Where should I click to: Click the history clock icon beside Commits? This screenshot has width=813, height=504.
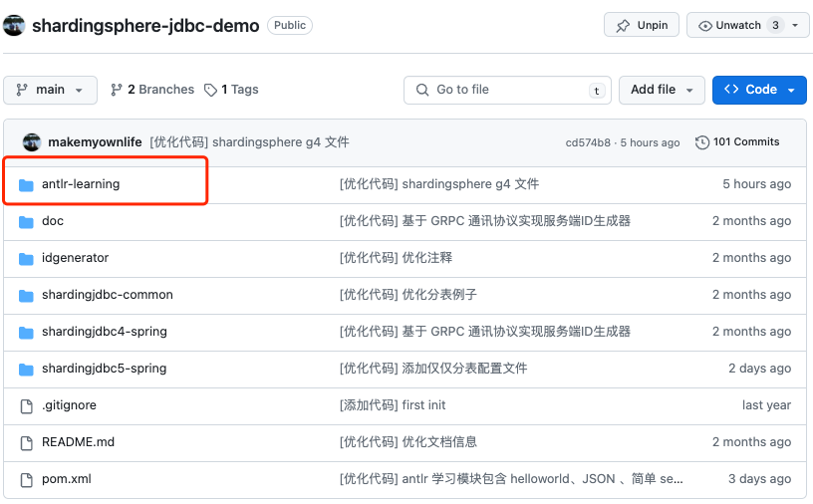tap(702, 142)
